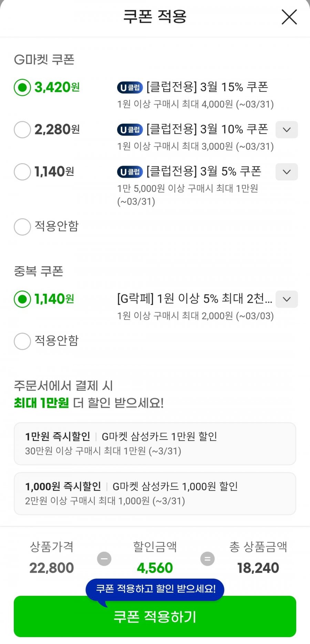Tap the 쿠폰 적용하고 할인 받으세요 tooltip
The width and height of the screenshot is (310, 644).
tap(155, 589)
